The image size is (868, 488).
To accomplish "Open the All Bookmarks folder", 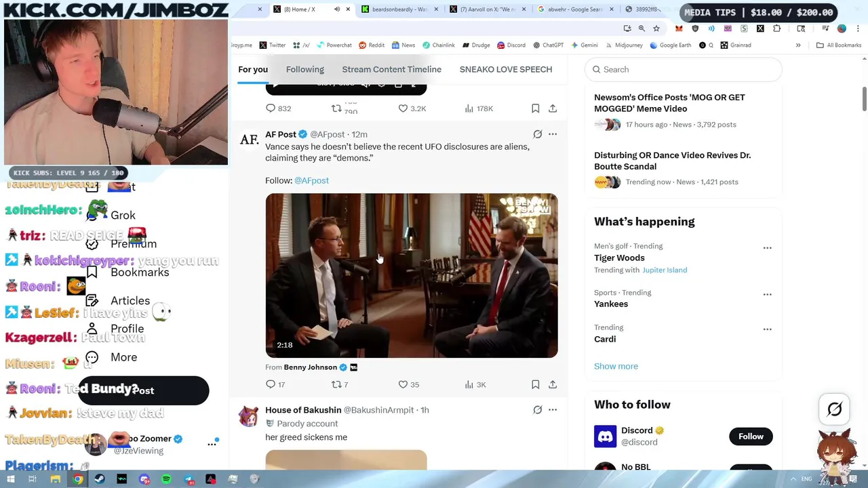I will (x=839, y=45).
